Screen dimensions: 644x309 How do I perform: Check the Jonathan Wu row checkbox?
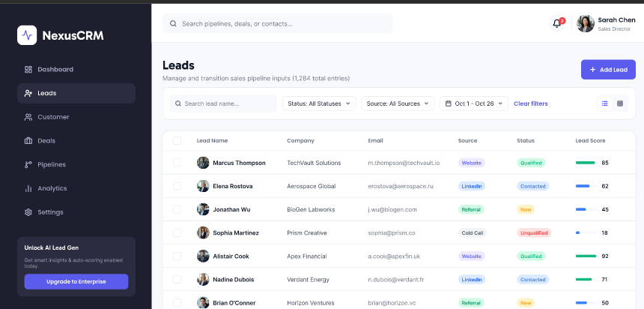[177, 209]
